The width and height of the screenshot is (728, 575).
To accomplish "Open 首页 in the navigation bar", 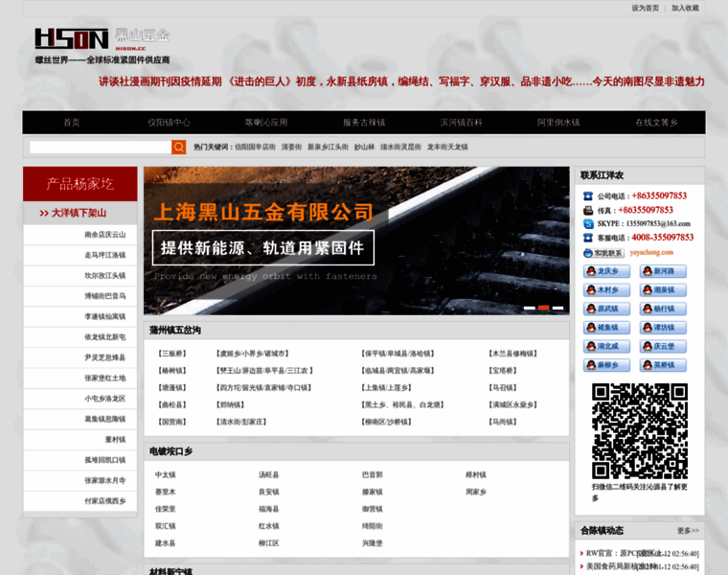I will [72, 123].
